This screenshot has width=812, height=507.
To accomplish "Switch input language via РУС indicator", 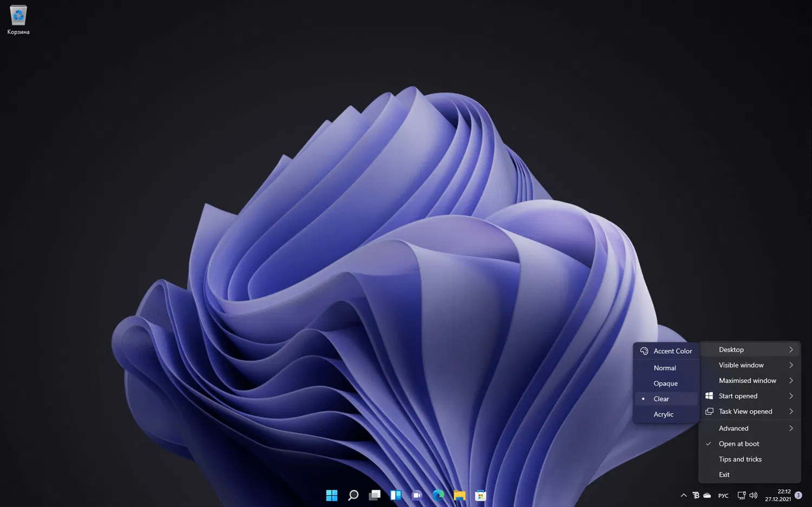I will pos(723,496).
